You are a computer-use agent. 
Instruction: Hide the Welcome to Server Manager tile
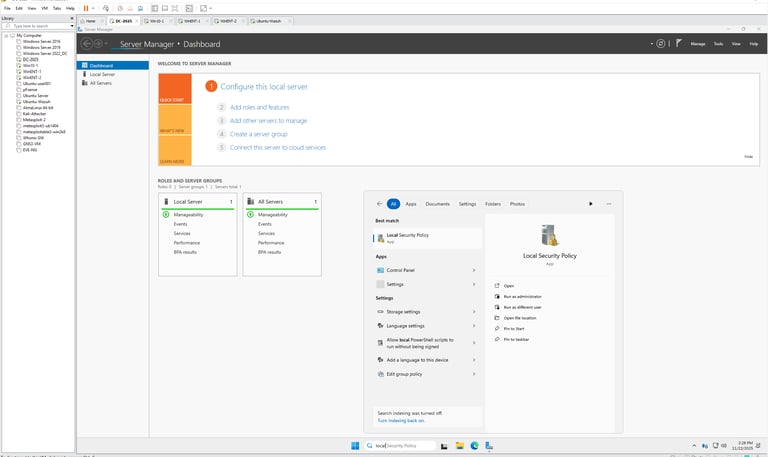[x=748, y=157]
